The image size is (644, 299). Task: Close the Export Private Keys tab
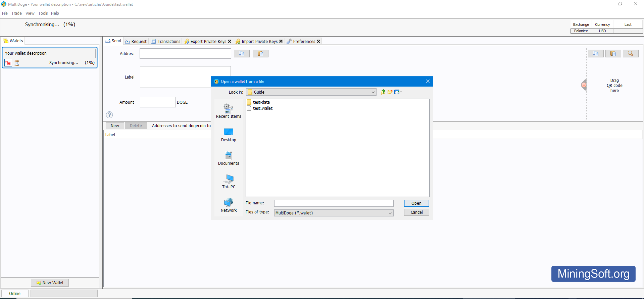[x=230, y=41]
